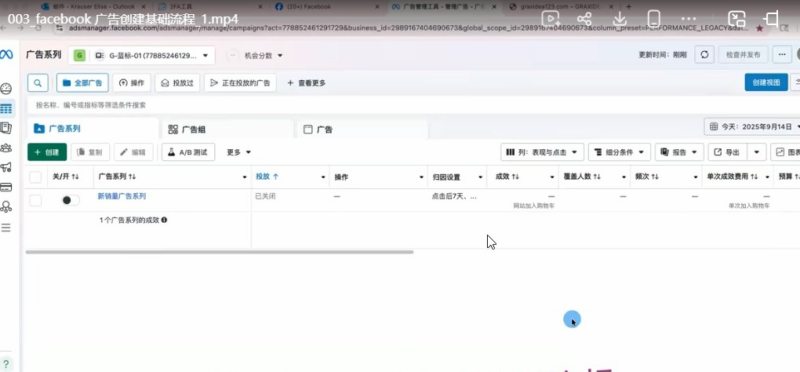Open the megaphone advertising settings sidebar icon
Screen dimensions: 800x372
6,167
